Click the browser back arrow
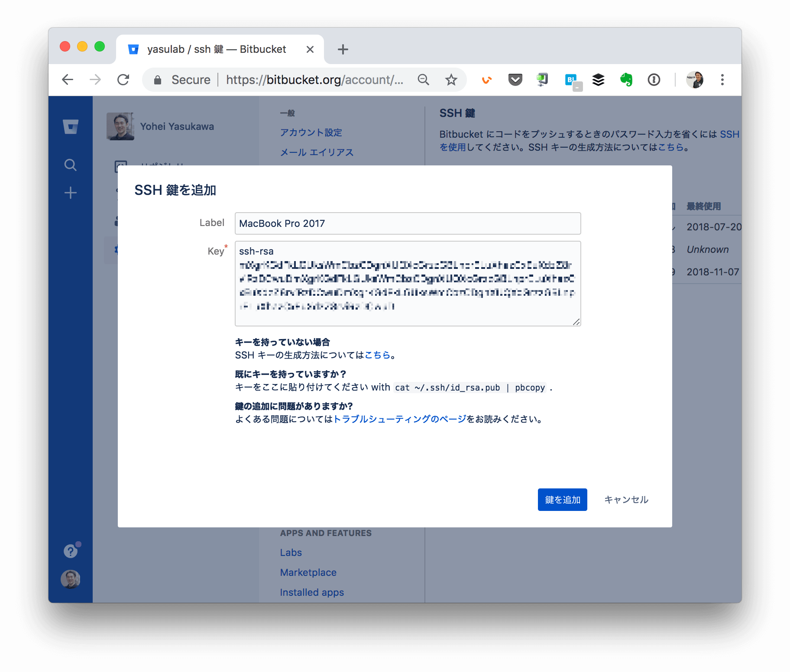790x672 pixels. [68, 80]
